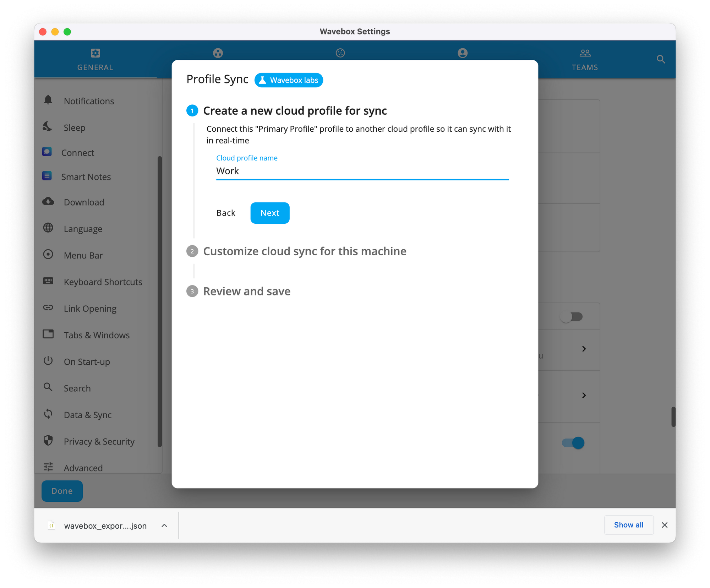Image resolution: width=710 pixels, height=588 pixels.
Task: Open the Notifications bell icon
Action: point(48,100)
